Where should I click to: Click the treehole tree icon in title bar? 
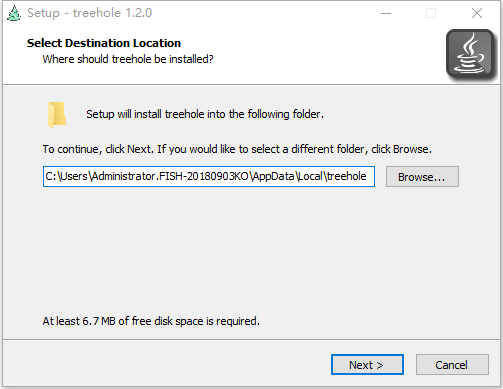14,13
